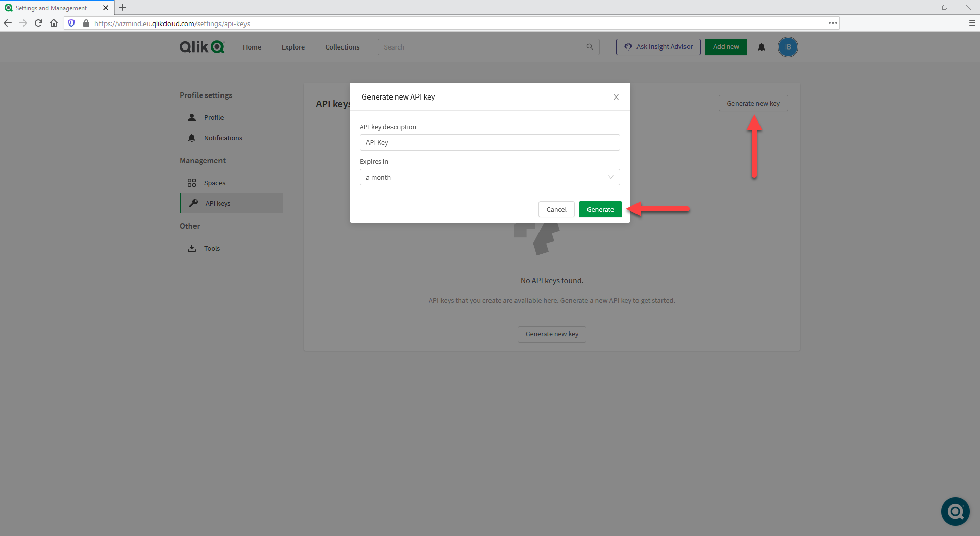
Task: Click the Qlik search field
Action: (x=488, y=47)
